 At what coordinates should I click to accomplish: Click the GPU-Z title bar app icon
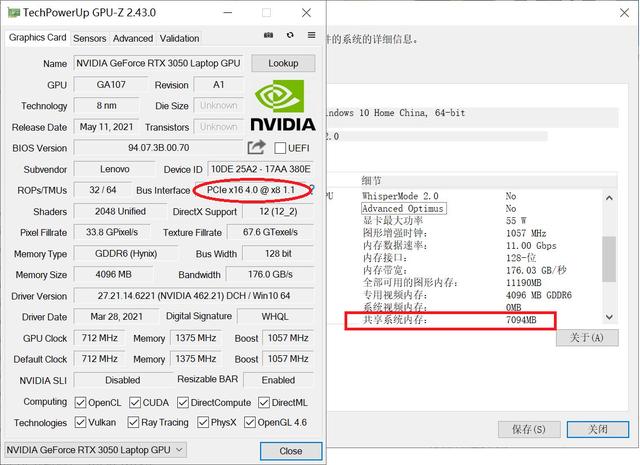click(14, 13)
